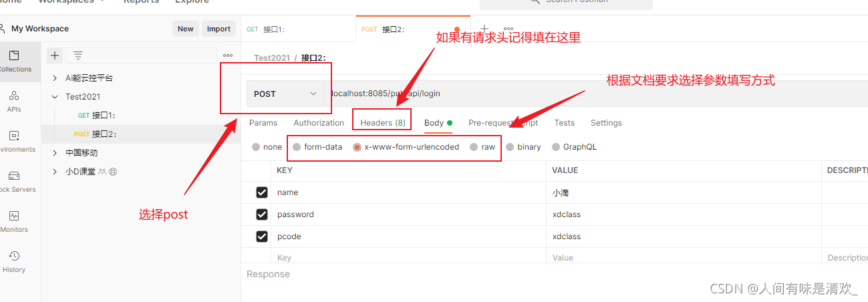Click the search magnifier icon
Viewport: 868px width, 302px height.
(x=534, y=1)
